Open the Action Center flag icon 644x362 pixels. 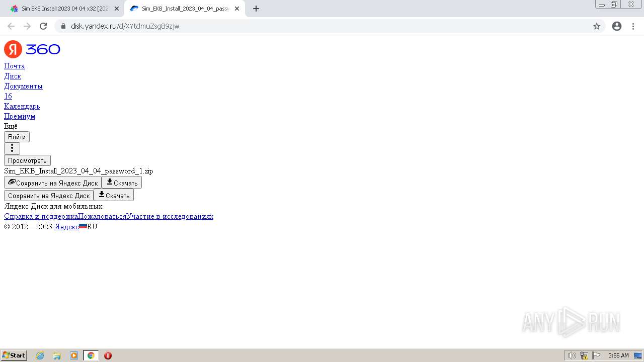tap(596, 355)
